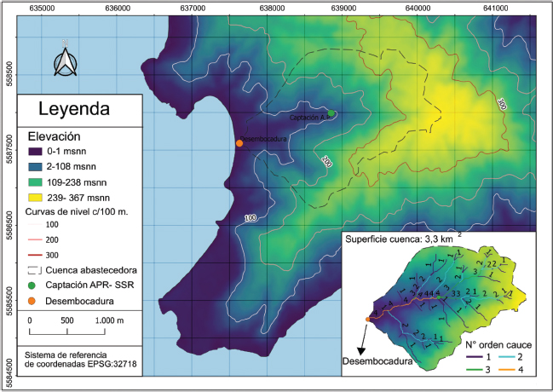The image size is (553, 392).
Task: Click the 'Desembocadura' label below the inset arrow
Action: [x=377, y=361]
